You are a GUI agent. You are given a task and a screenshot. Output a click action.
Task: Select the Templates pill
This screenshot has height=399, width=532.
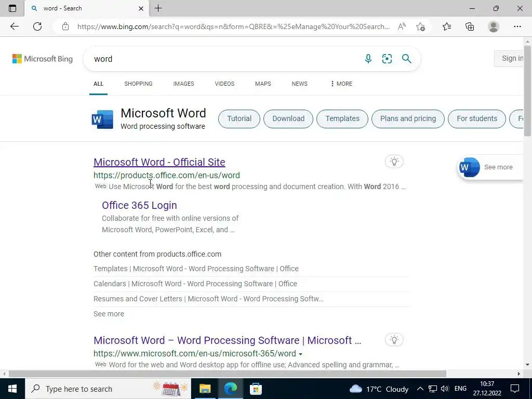coord(342,119)
